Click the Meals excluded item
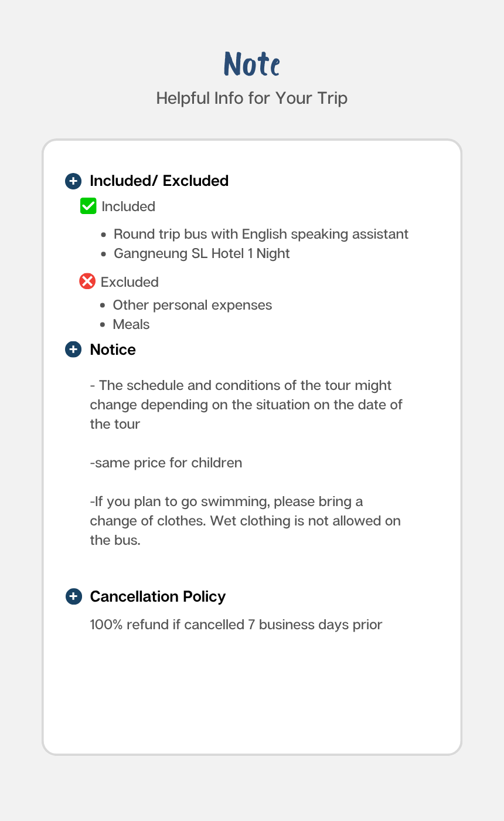The image size is (504, 821). pos(131,325)
